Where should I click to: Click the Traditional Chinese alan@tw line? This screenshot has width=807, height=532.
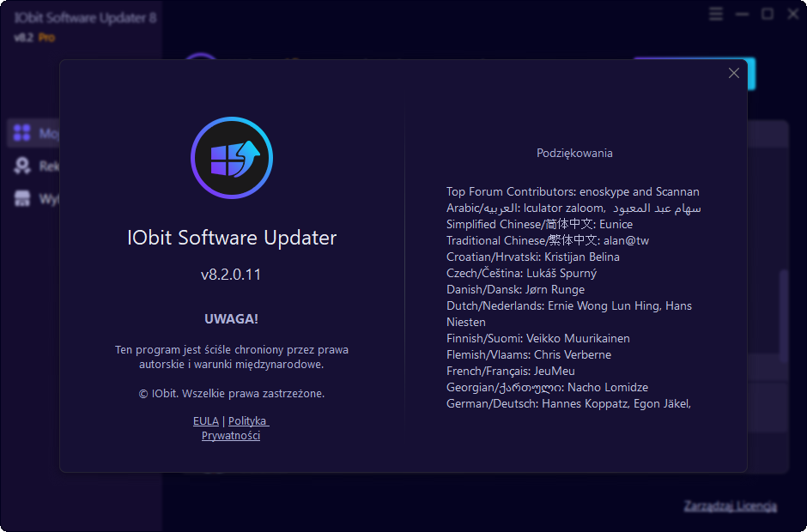tap(548, 241)
